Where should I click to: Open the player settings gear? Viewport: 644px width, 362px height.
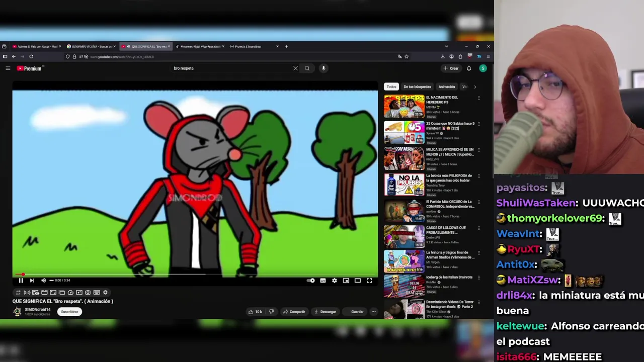coord(335,281)
